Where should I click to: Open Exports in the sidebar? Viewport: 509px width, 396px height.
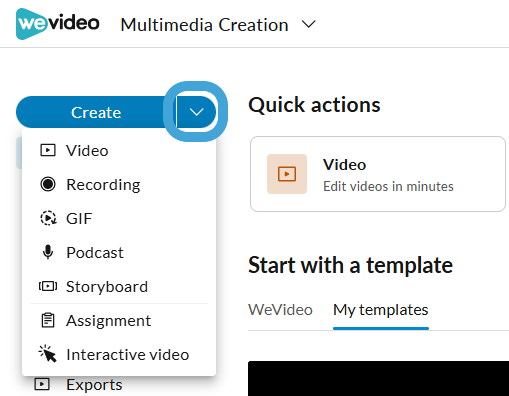pos(94,385)
